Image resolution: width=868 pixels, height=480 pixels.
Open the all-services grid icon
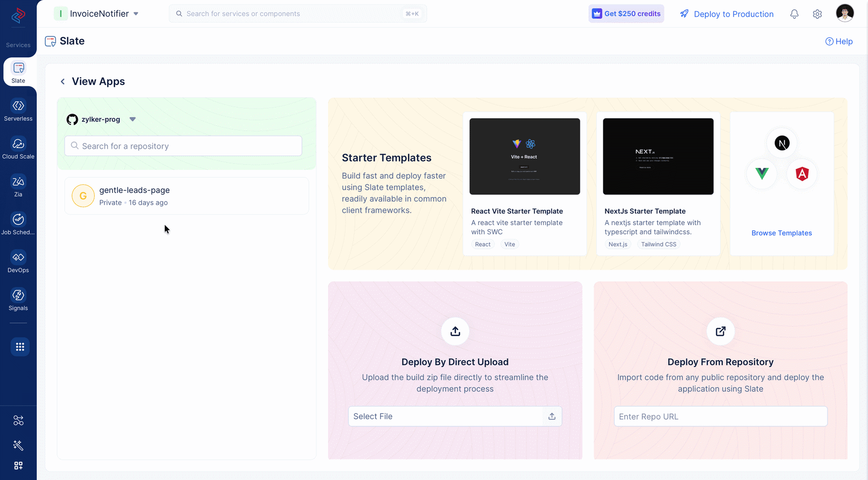[x=20, y=347]
